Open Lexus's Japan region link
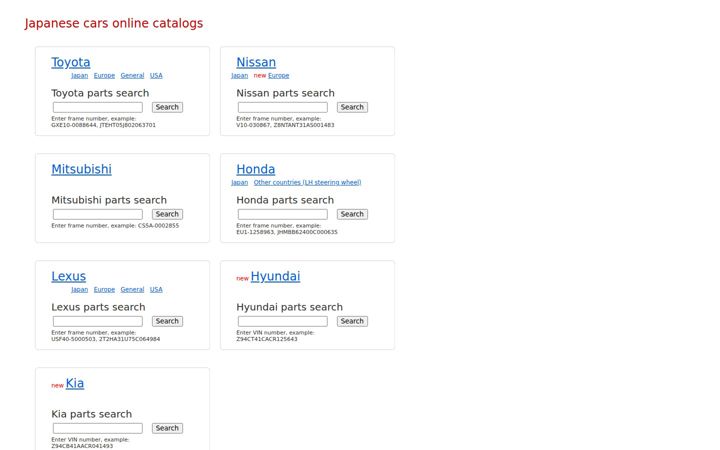Viewport: 720px width, 450px height. coord(79,289)
